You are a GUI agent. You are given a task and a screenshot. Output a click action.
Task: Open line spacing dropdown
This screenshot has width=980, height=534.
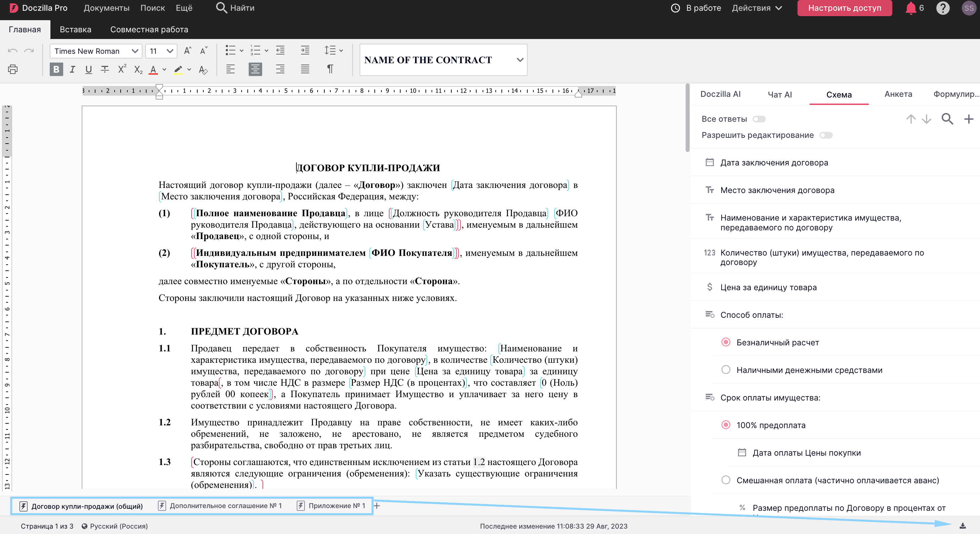pyautogui.click(x=341, y=50)
